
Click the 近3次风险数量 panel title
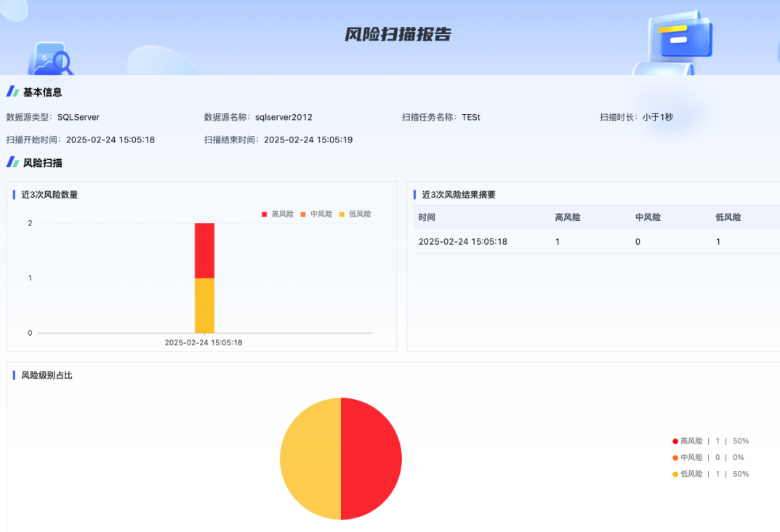click(49, 194)
